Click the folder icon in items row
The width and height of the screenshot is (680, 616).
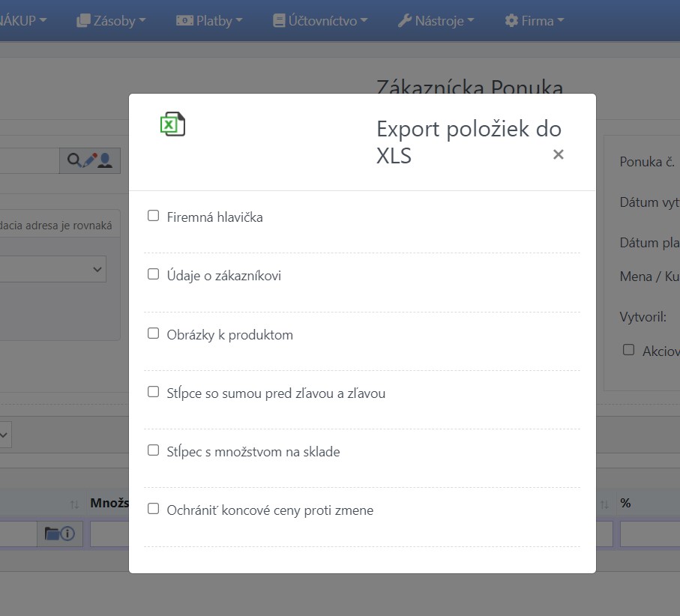point(52,534)
